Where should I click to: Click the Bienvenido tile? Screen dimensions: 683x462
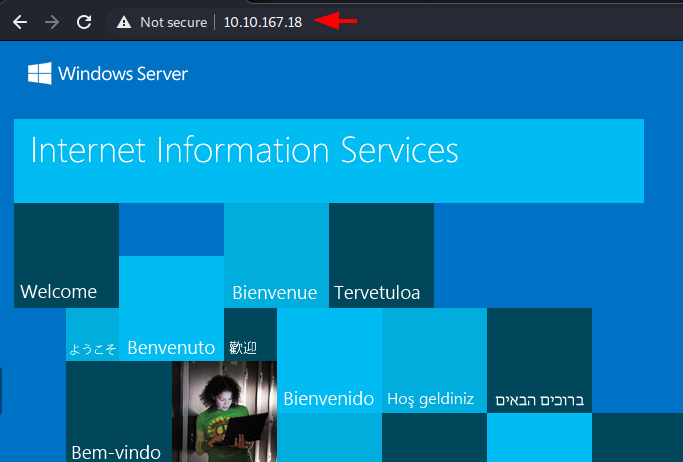329,361
